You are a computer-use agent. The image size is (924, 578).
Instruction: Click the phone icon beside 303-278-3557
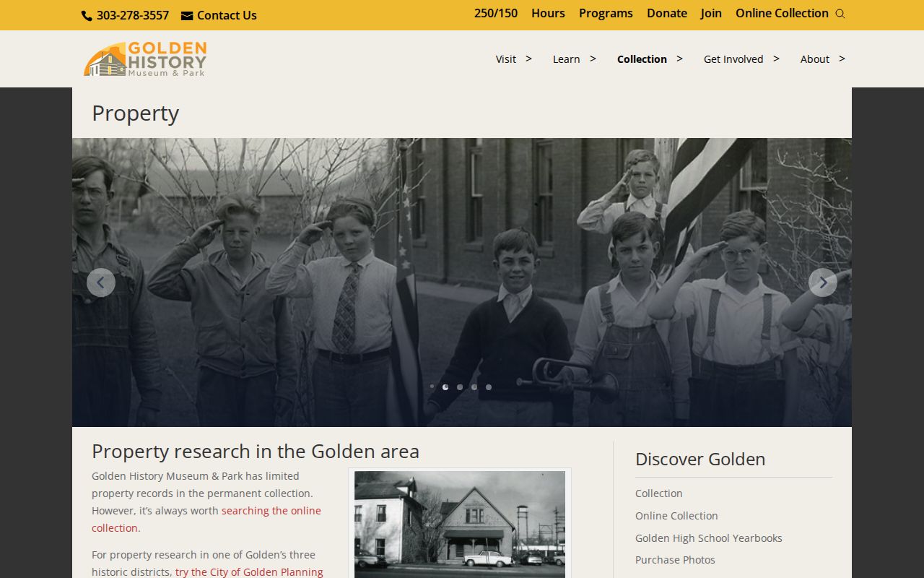pos(87,16)
